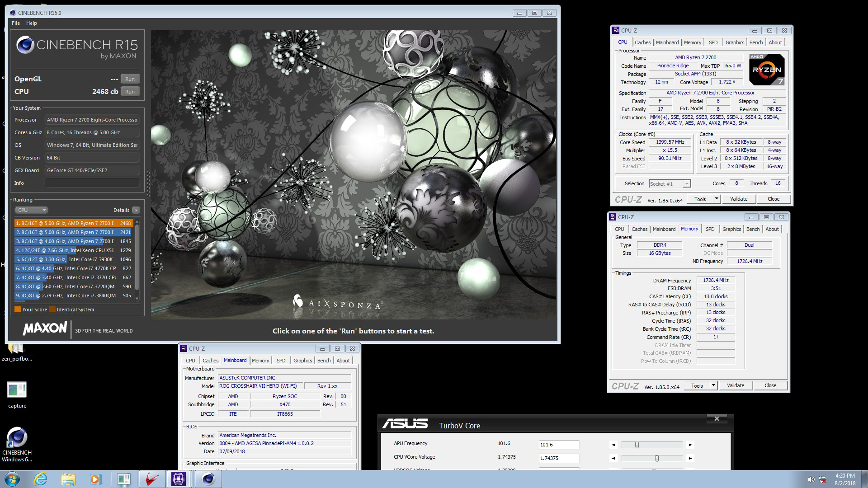The image size is (868, 488).
Task: Run the OpenGL benchmark test
Action: (x=130, y=79)
